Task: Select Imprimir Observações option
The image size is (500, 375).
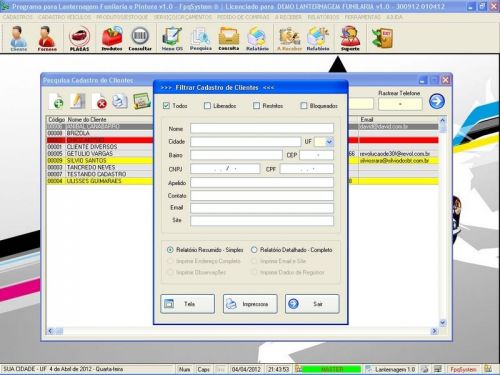Action: click(170, 272)
